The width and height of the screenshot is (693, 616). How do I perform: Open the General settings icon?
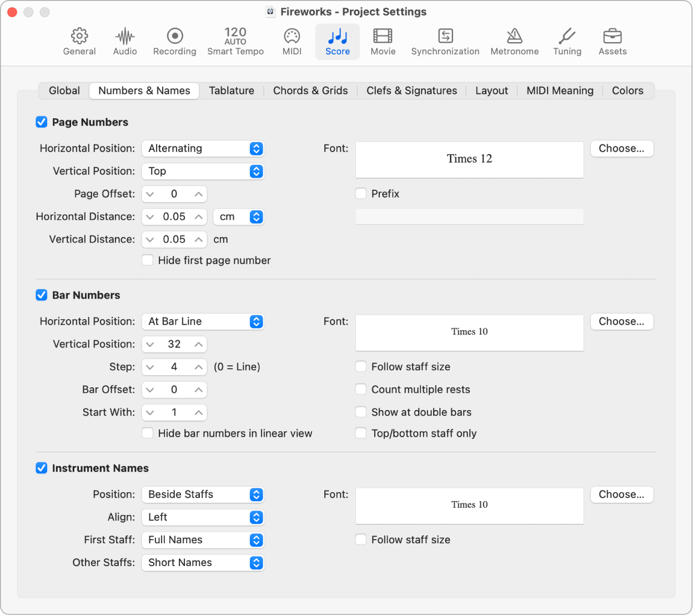(79, 41)
